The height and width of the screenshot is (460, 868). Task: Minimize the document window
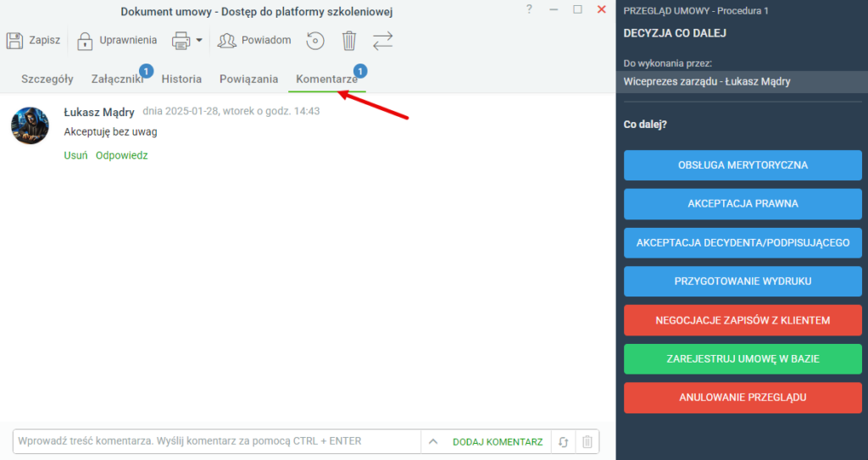pyautogui.click(x=554, y=9)
